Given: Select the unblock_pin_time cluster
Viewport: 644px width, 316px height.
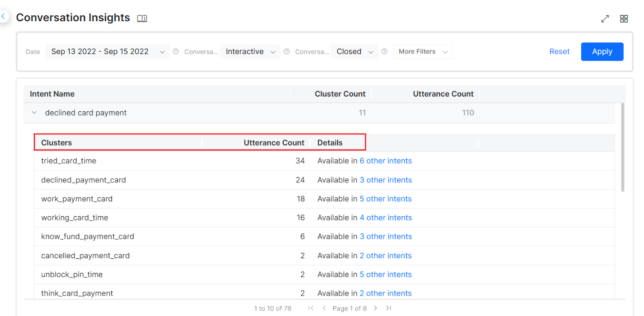Looking at the screenshot, I should [72, 274].
